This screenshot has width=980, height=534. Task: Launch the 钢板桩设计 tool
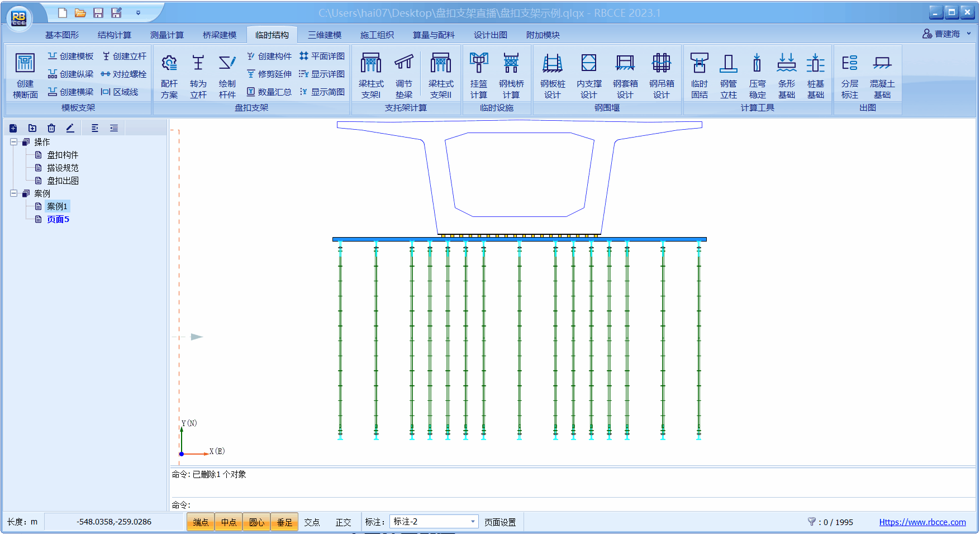click(x=552, y=74)
